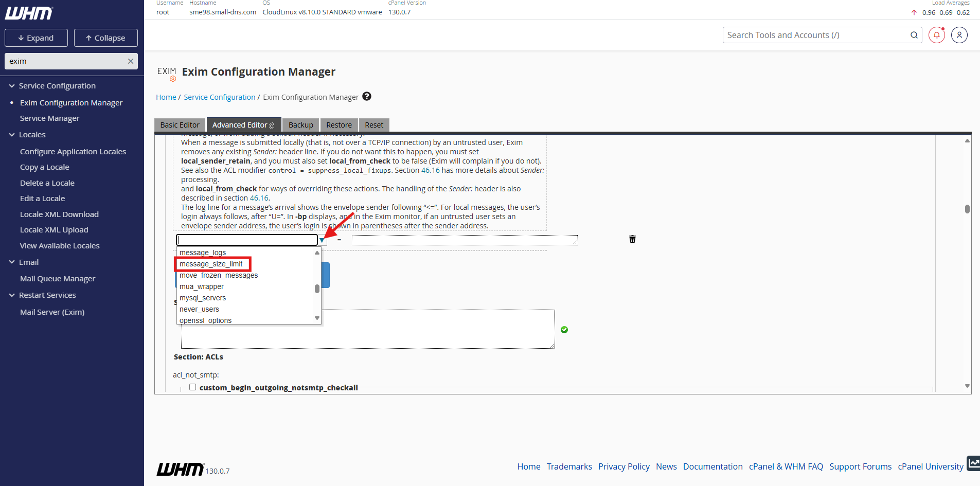Image resolution: width=980 pixels, height=486 pixels.
Task: Switch to the Basic Editor tab
Action: click(x=180, y=125)
